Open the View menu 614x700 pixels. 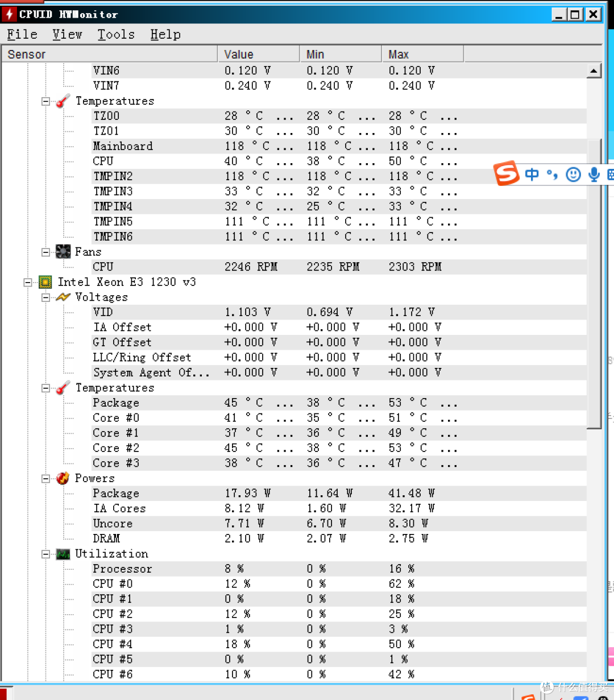pos(67,34)
